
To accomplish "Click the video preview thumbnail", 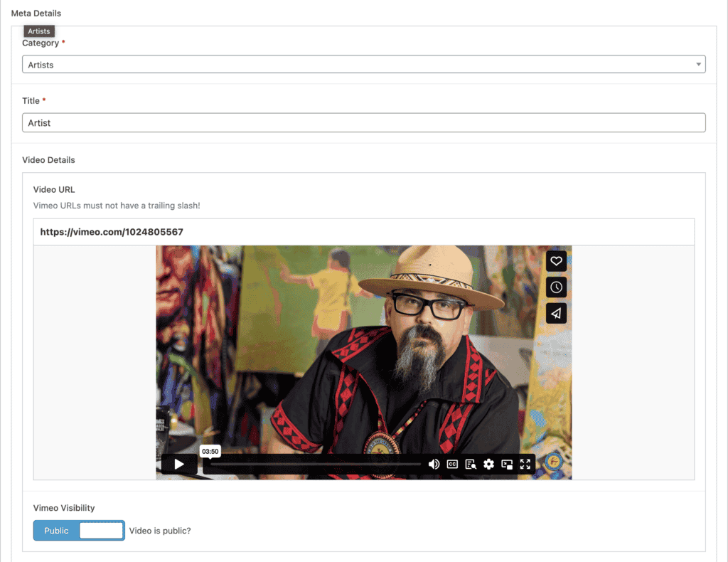I will pos(364,362).
